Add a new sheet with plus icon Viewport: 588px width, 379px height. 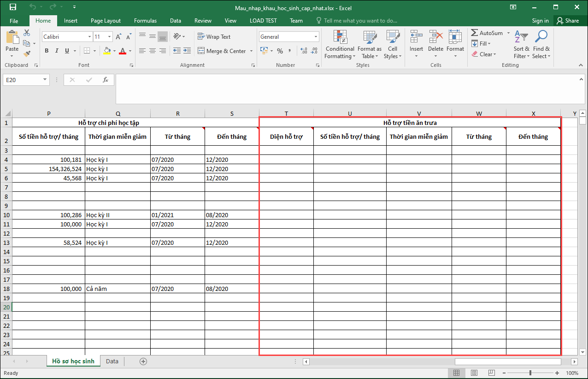click(x=143, y=361)
